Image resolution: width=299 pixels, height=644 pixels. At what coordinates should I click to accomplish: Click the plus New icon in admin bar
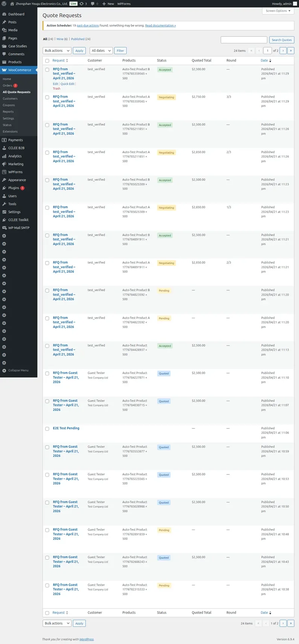(x=104, y=4)
